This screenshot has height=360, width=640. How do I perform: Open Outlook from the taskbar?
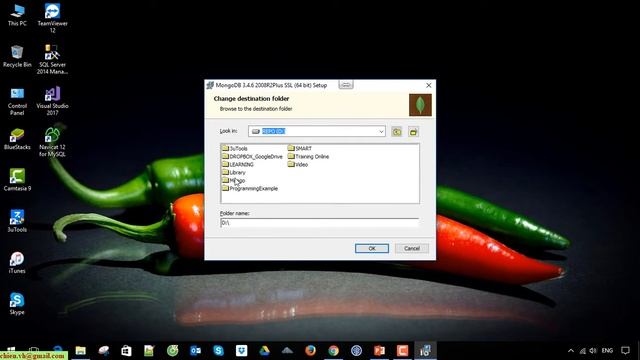pos(195,350)
